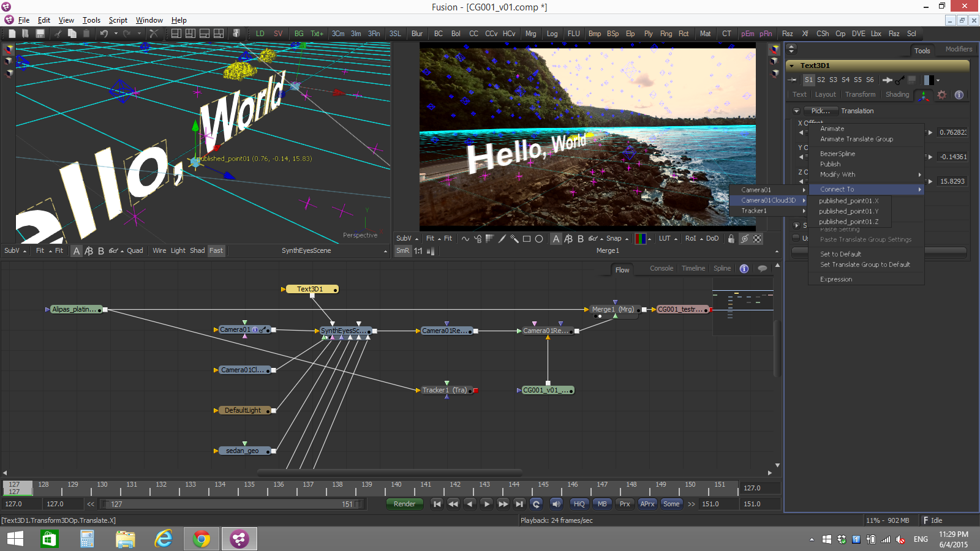Click the Delete X toolbar icon
Screen dimensions: 980x551
click(x=154, y=34)
